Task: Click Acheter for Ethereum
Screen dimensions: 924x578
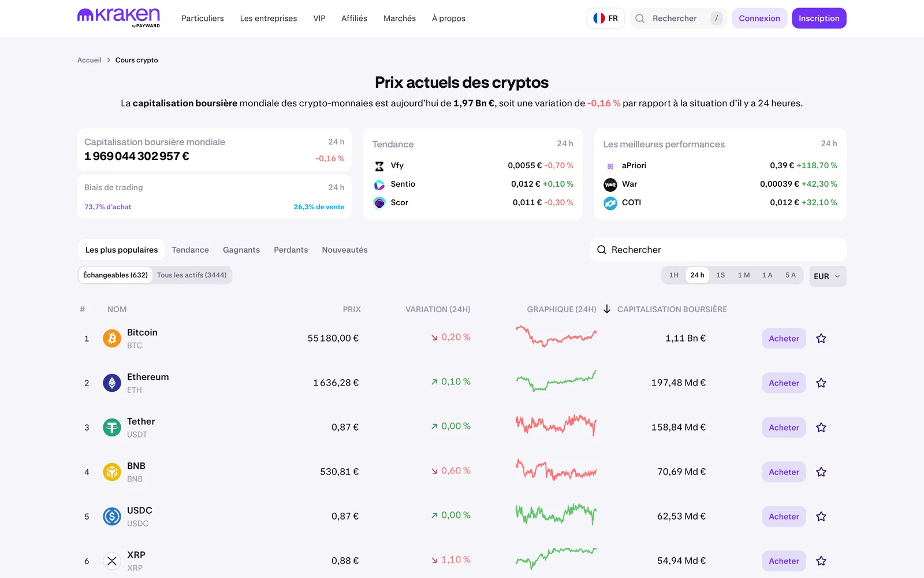Action: [x=784, y=383]
